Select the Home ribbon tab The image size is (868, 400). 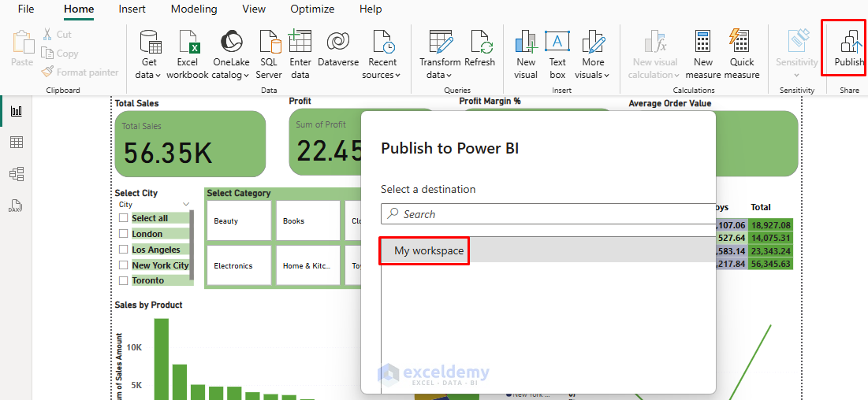coord(79,9)
